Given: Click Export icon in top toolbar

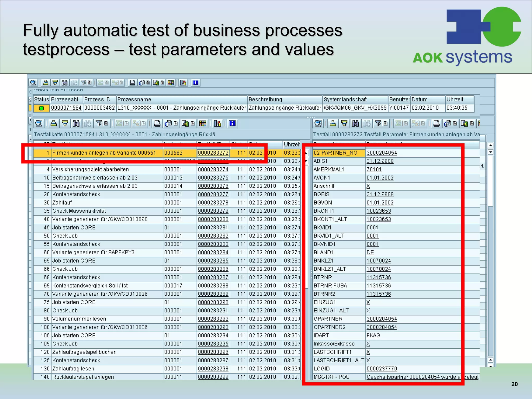Looking at the screenshot, I should [156, 83].
